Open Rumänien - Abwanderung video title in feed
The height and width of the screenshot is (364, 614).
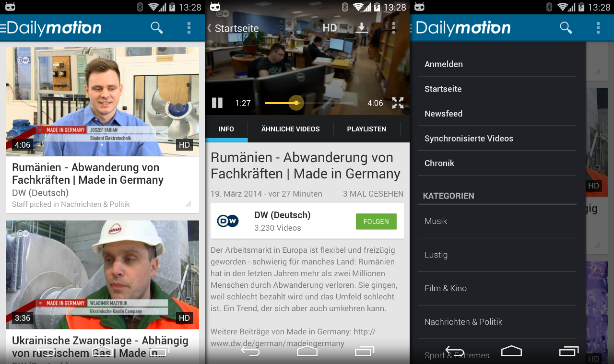click(x=88, y=174)
